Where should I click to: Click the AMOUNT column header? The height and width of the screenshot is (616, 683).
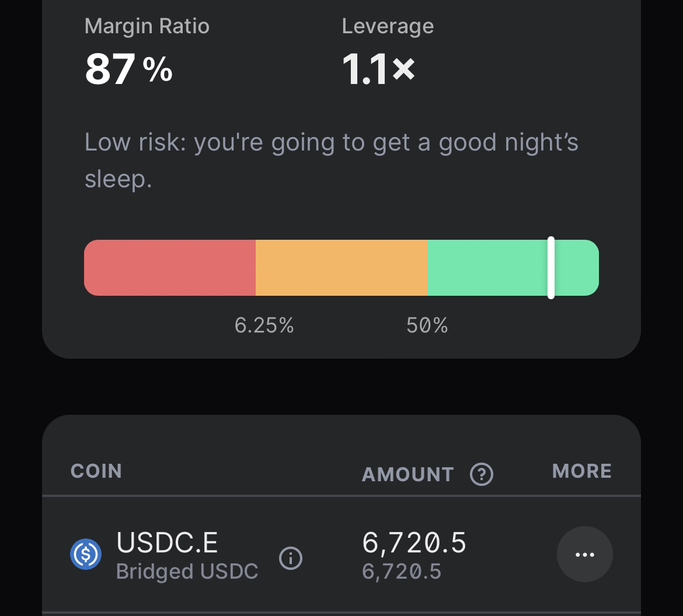(x=407, y=474)
